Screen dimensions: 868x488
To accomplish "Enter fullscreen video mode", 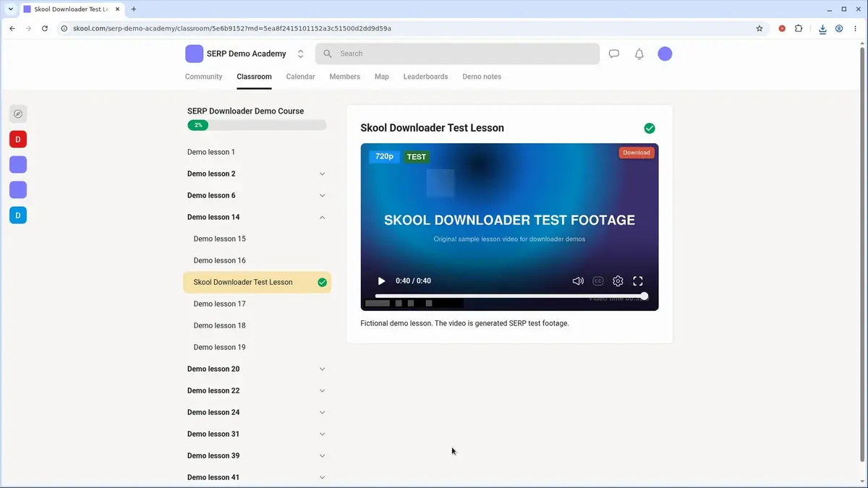I will coord(638,281).
